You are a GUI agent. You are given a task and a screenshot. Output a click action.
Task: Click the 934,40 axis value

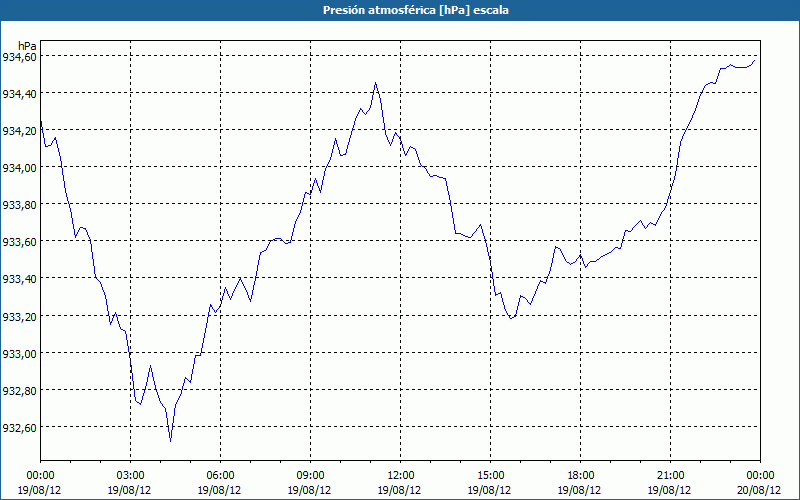point(19,94)
